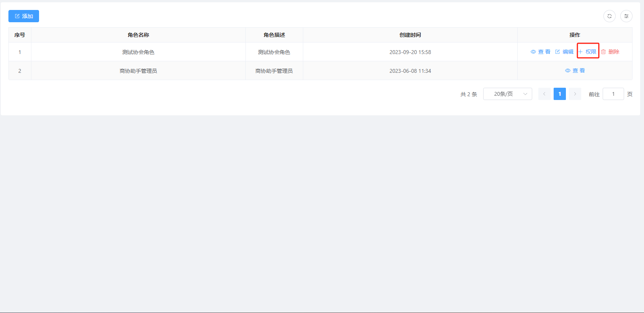This screenshot has height=313, width=644.
Task: Expand the 20条/页 page size dropdown
Action: tap(507, 94)
